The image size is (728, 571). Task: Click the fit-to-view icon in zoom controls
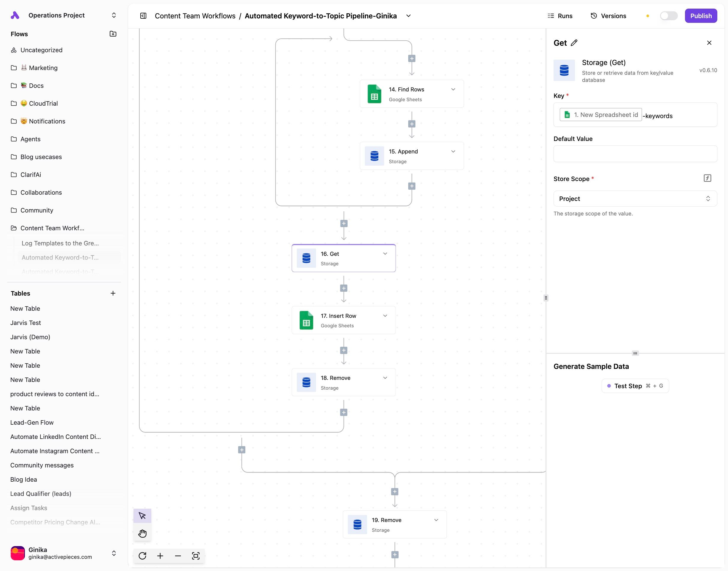click(196, 556)
